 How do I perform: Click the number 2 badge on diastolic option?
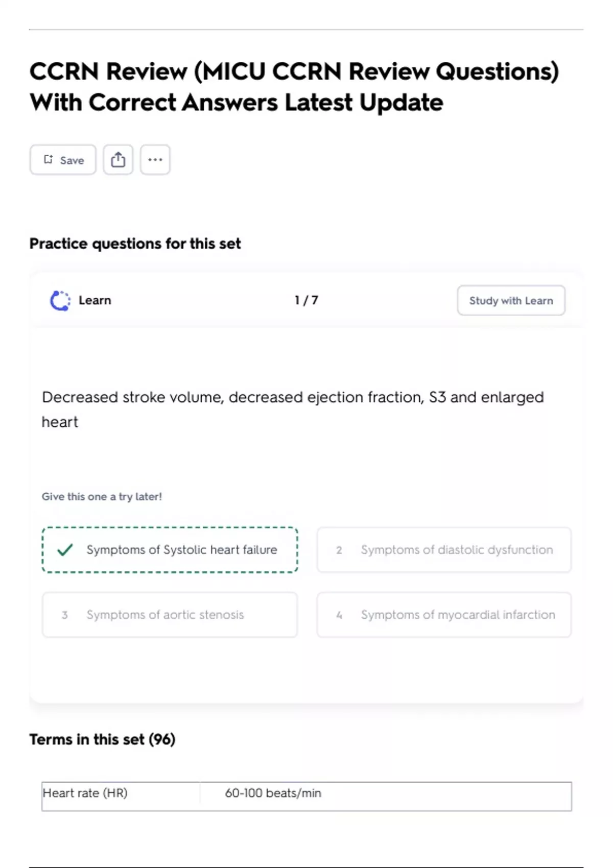(x=339, y=550)
